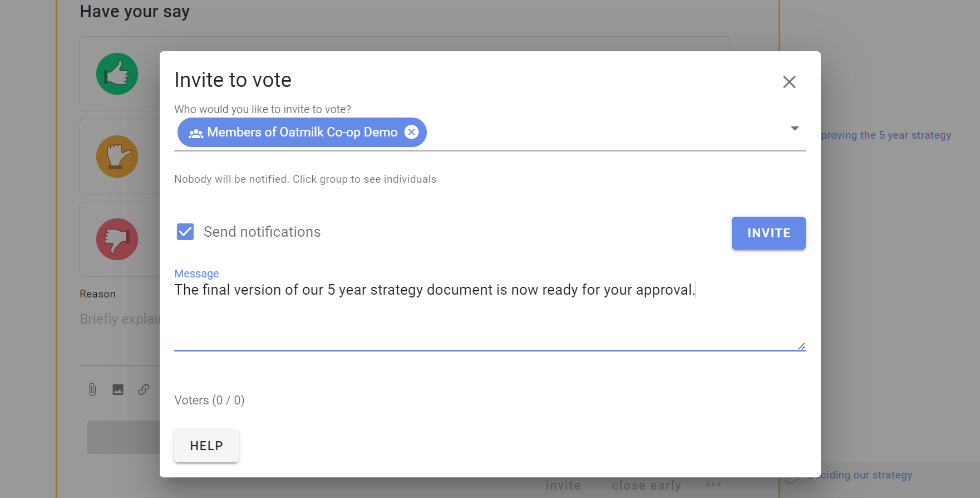Screen dimensions: 980x498
Task: Click the paperclip attach file icon
Action: tap(92, 389)
